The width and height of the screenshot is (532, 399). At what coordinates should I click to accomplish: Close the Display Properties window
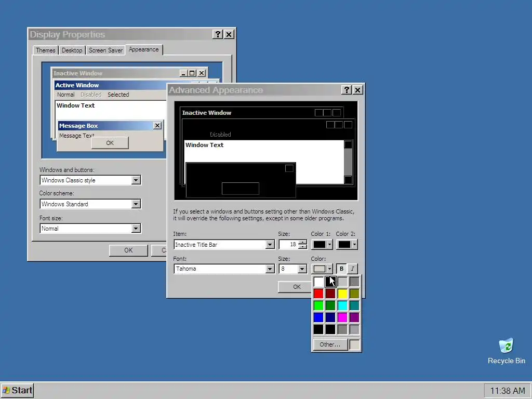(229, 34)
